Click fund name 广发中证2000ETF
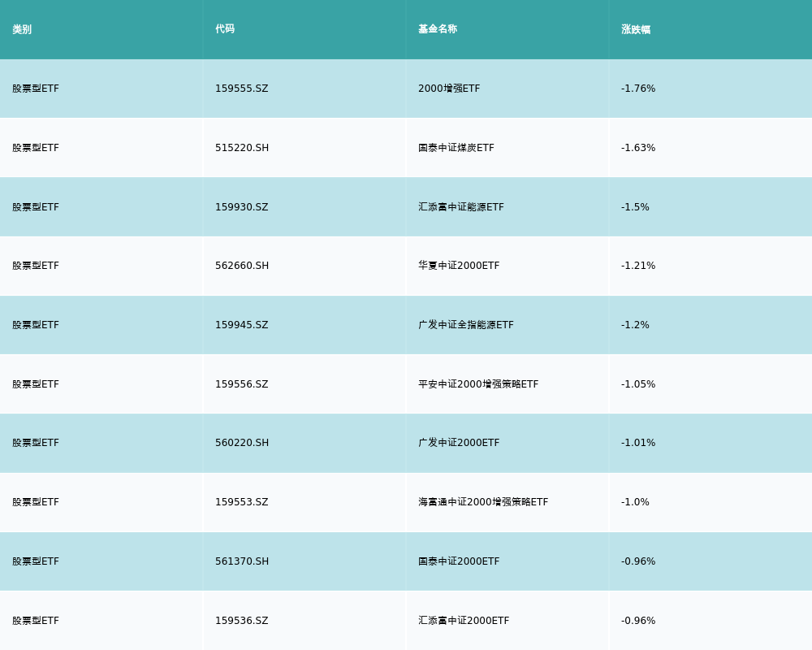The height and width of the screenshot is (650, 812). coord(459,443)
